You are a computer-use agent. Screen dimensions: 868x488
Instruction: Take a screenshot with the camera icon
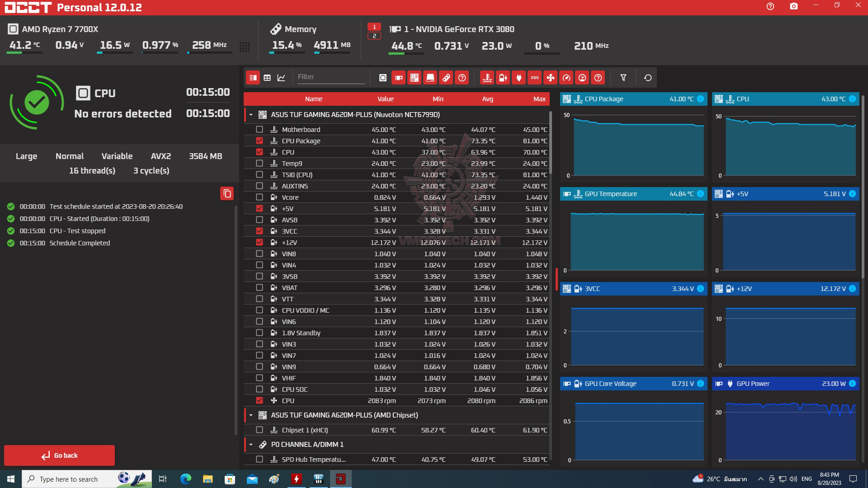pyautogui.click(x=793, y=6)
